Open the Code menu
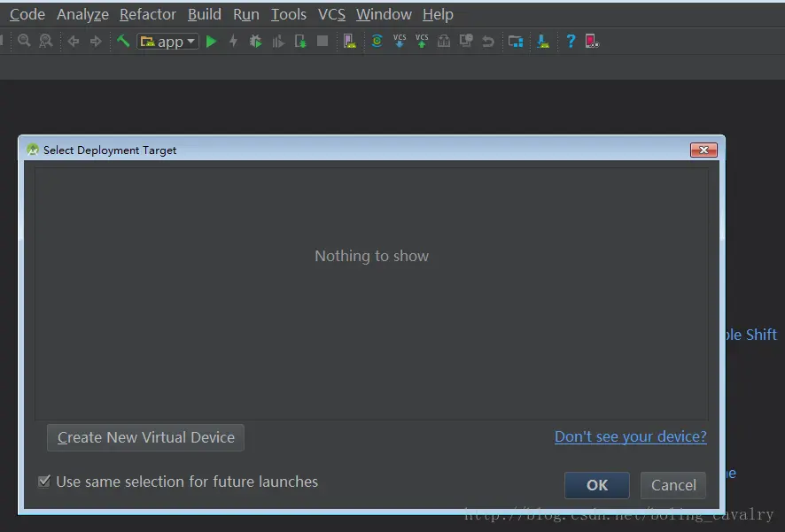The width and height of the screenshot is (785, 532). tap(27, 14)
